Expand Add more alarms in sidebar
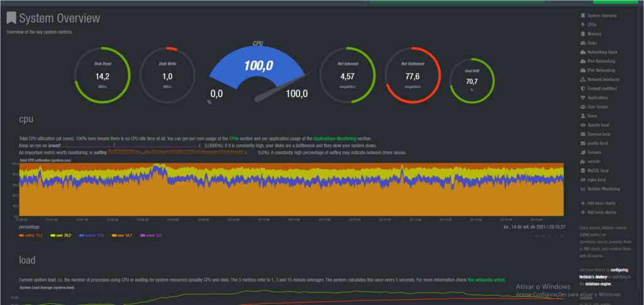Screen dimensions: 644x305 602,213
